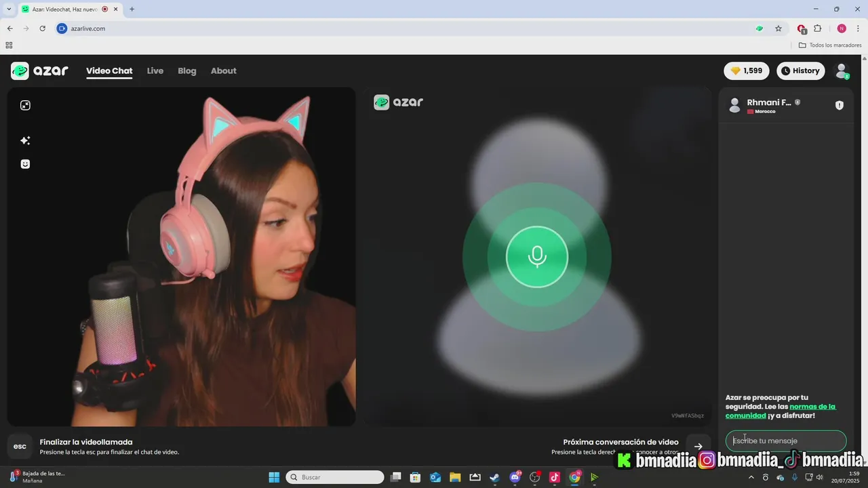Click the camera site info icon in address bar
The image size is (868, 488).
pos(62,28)
